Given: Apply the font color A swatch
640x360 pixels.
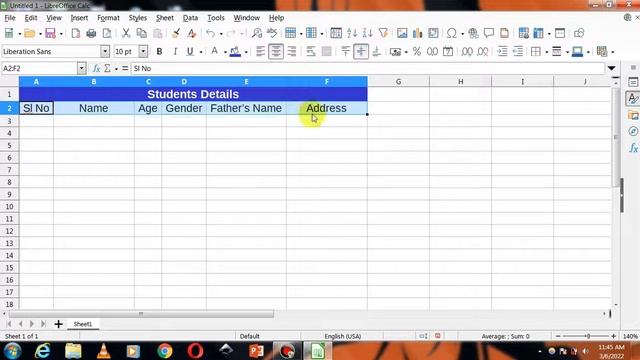Looking at the screenshot, I should coord(214,51).
